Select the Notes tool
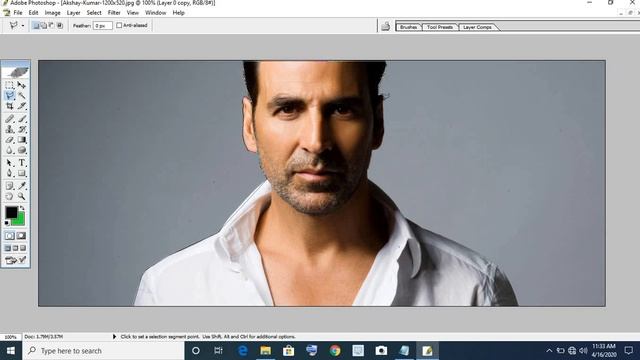The image size is (640, 360). point(10,186)
